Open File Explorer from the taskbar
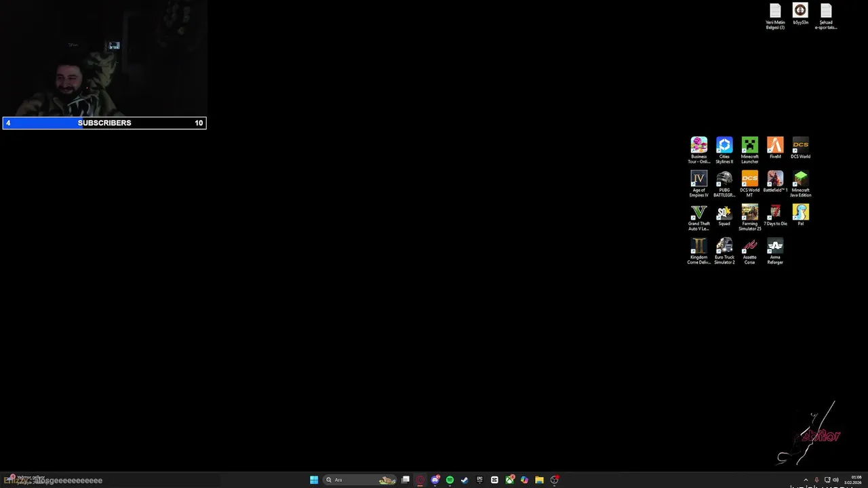The width and height of the screenshot is (868, 488). point(539,480)
